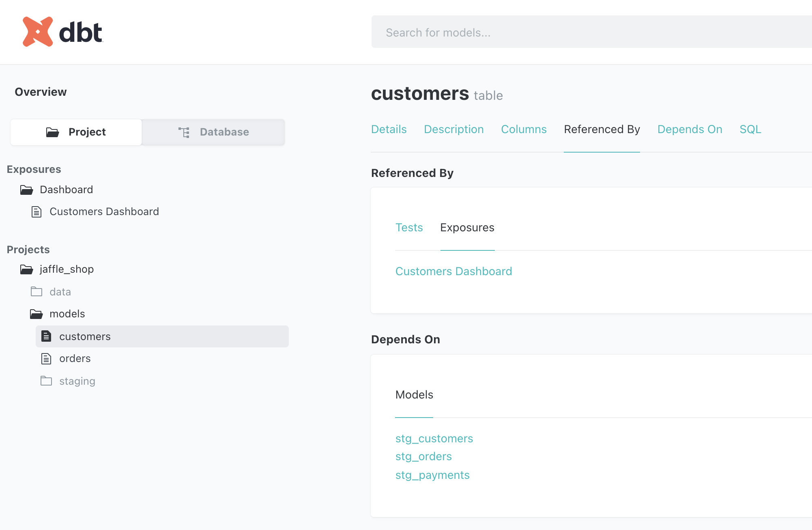Screen dimensions: 812x530
Task: Expand the data folder
Action: tap(60, 292)
